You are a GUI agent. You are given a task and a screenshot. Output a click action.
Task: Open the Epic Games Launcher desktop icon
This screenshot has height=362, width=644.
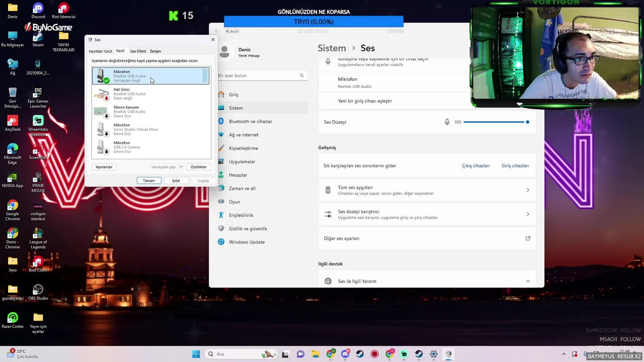point(38,98)
